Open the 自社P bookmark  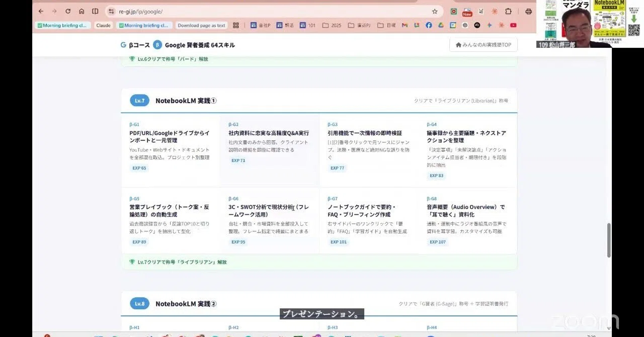click(x=260, y=25)
